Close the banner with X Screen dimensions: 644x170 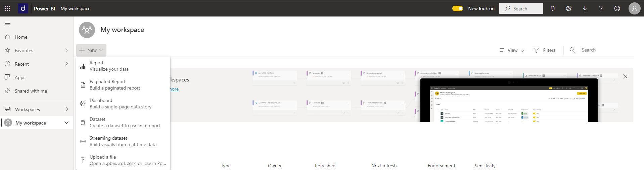pos(625,76)
